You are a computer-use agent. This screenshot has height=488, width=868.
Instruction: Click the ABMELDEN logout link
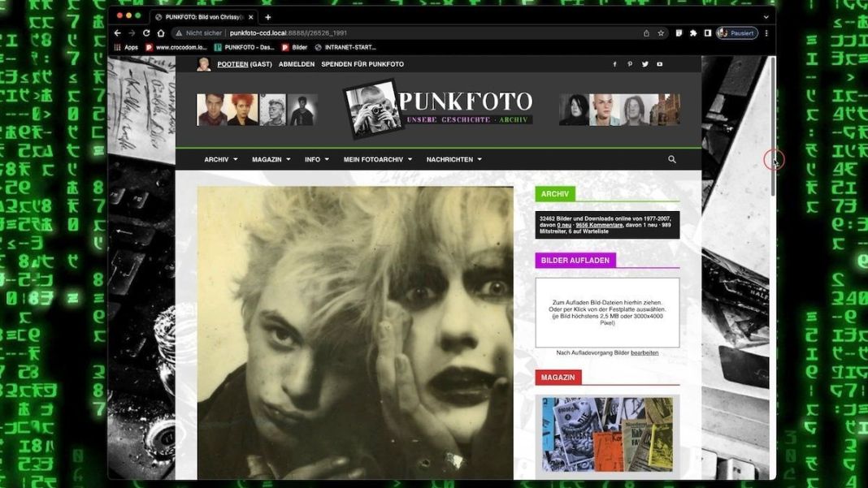297,64
